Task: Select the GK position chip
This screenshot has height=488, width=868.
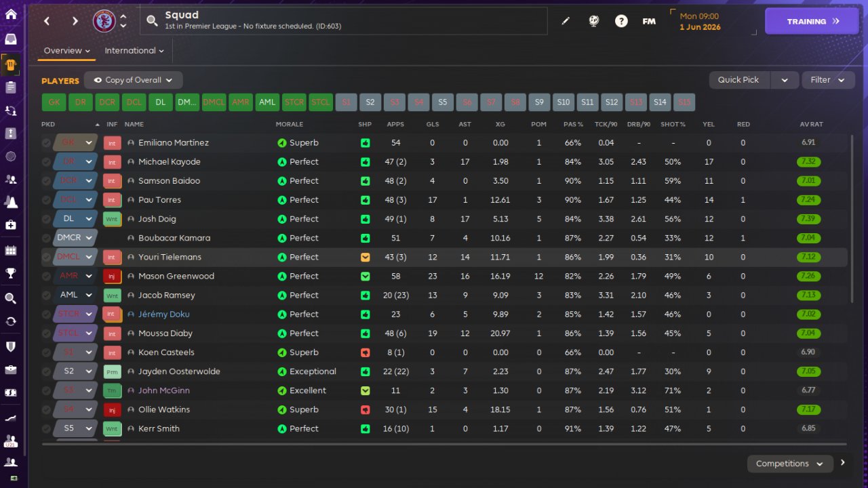Action: click(54, 102)
